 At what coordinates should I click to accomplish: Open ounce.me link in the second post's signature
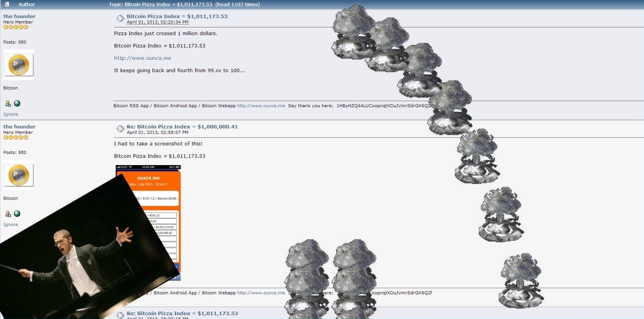(x=261, y=293)
